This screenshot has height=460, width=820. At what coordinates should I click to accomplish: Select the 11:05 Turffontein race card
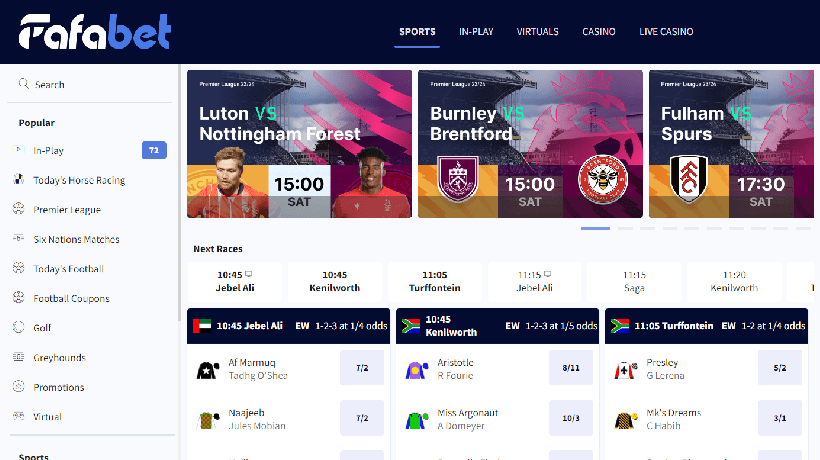[435, 282]
